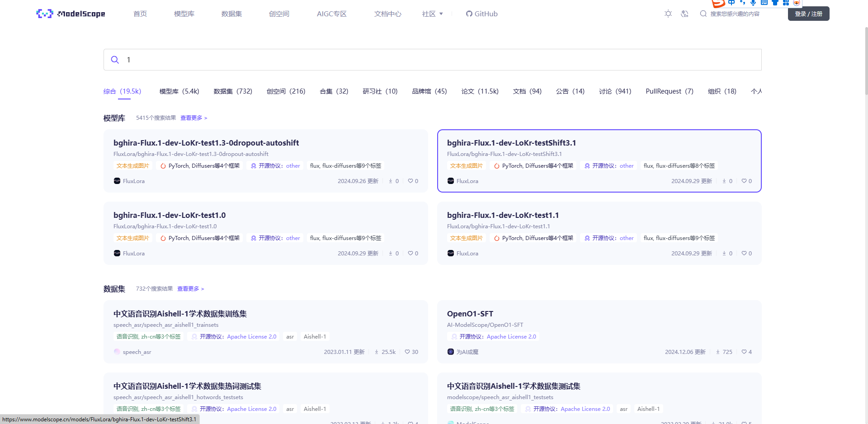Open the 论文 (11.5k) results tab
The width and height of the screenshot is (868, 424).
point(480,91)
